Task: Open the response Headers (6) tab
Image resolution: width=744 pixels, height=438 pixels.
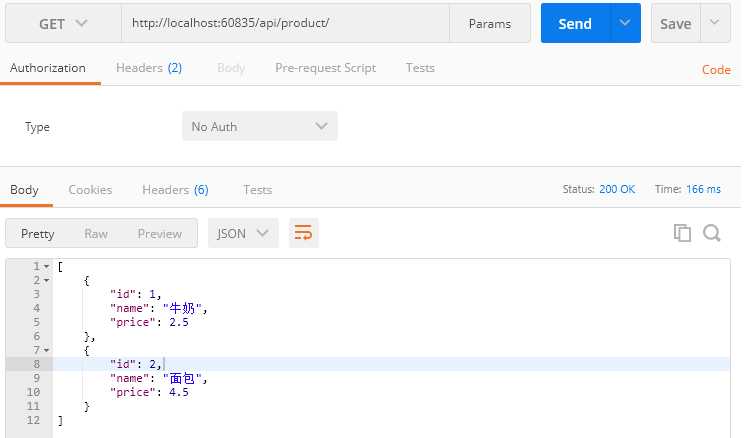Action: [175, 190]
